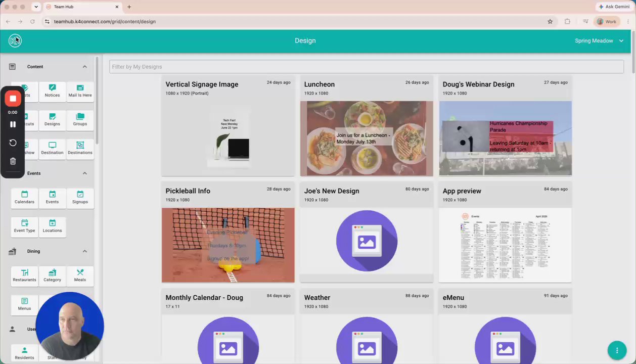
Task: Open the Meals tile under Dining
Action: click(x=80, y=276)
